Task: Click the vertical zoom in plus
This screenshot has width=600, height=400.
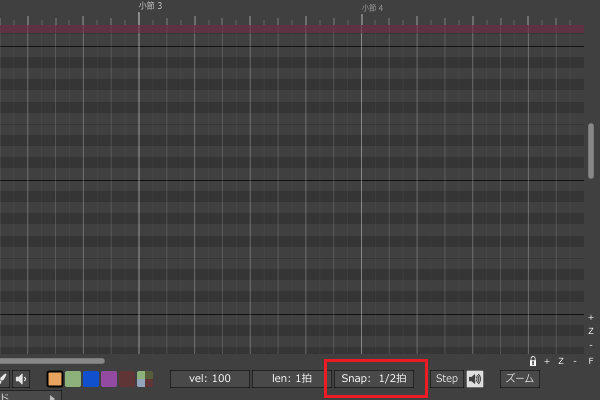Action: pyautogui.click(x=591, y=317)
